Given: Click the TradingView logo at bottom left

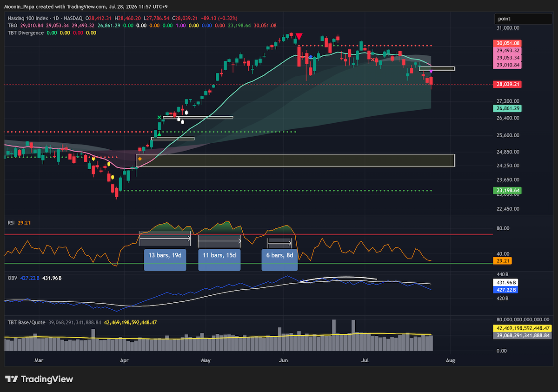Looking at the screenshot, I should click(39, 379).
